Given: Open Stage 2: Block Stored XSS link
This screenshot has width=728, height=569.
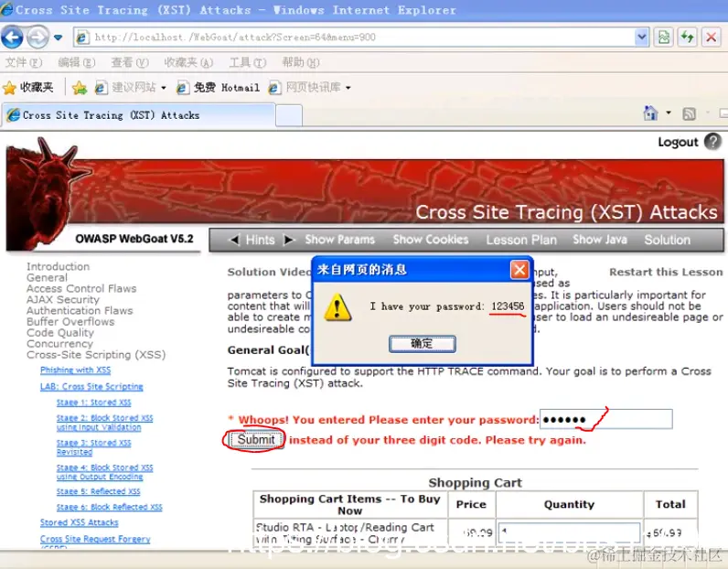Looking at the screenshot, I should pos(104,423).
